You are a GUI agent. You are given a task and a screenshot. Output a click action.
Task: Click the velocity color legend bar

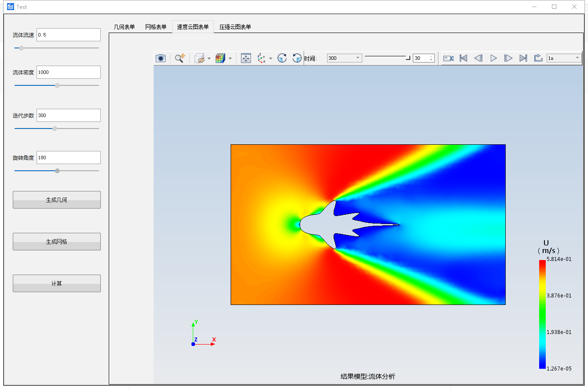(x=542, y=314)
